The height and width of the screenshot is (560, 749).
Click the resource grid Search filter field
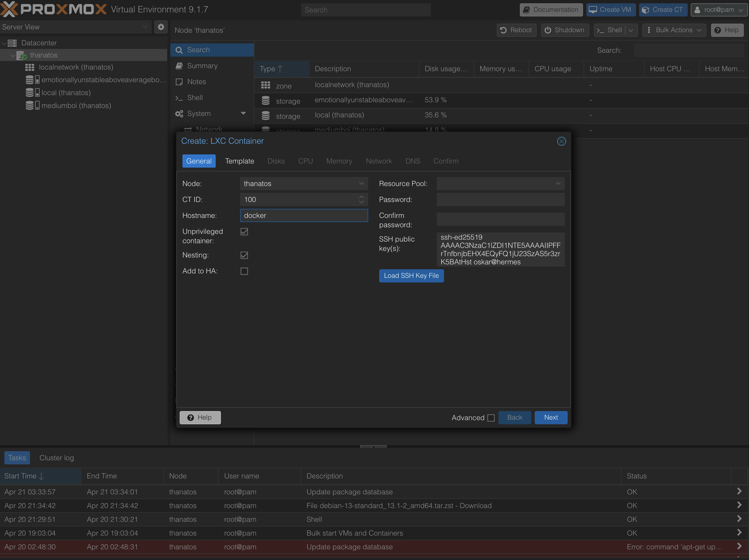coord(689,51)
